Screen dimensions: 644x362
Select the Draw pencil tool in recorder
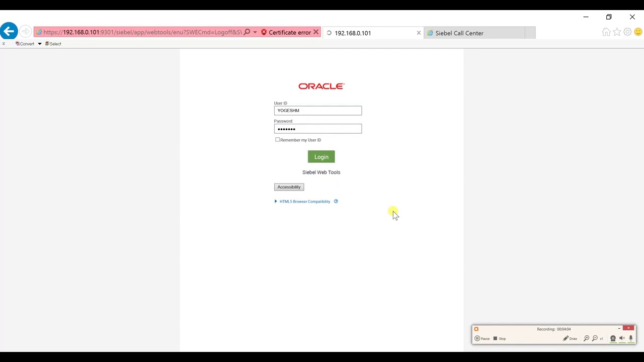(x=570, y=338)
